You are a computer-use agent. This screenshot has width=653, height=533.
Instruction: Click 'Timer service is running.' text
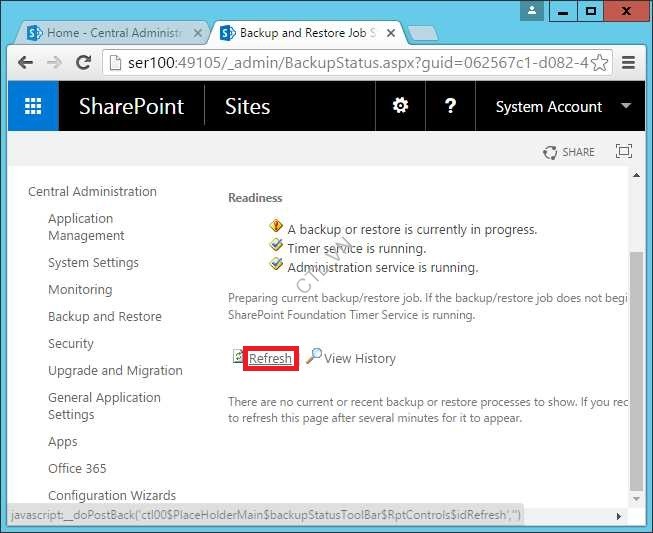pyautogui.click(x=357, y=249)
